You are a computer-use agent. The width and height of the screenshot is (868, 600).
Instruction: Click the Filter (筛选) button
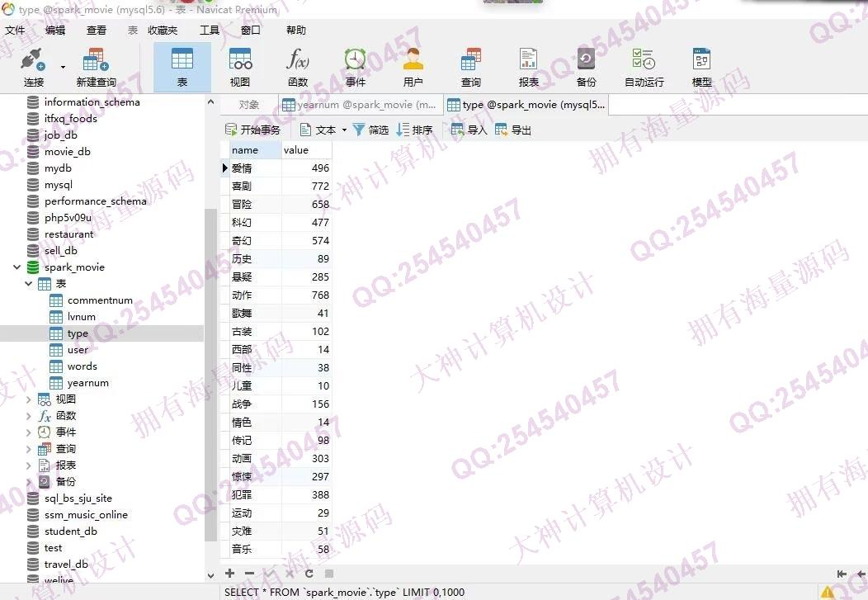[x=370, y=130]
